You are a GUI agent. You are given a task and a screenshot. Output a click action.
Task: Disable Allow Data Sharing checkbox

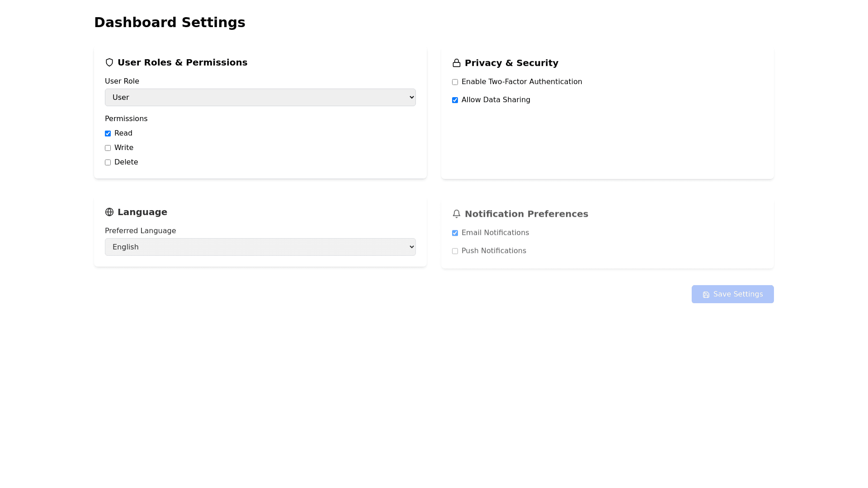click(455, 100)
